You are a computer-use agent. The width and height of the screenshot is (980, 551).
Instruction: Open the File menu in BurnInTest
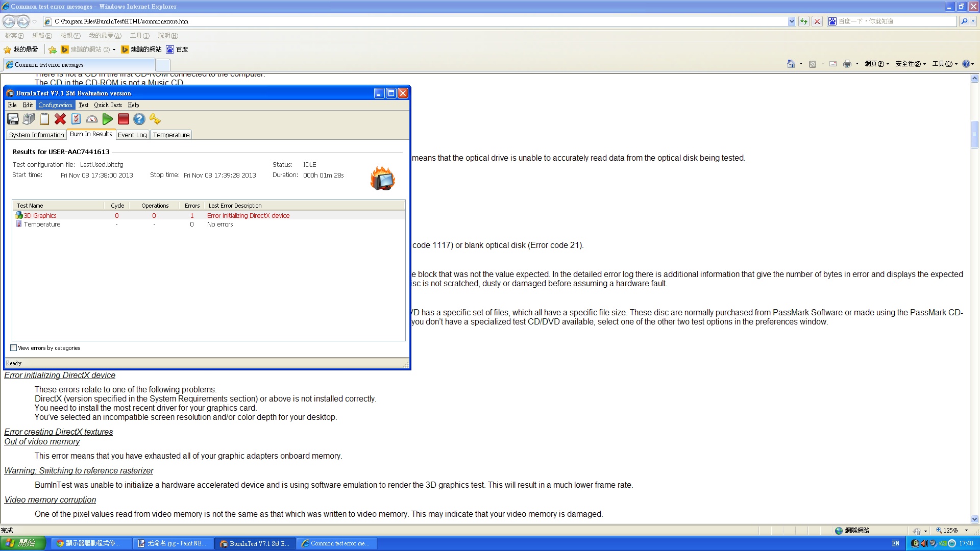click(12, 105)
